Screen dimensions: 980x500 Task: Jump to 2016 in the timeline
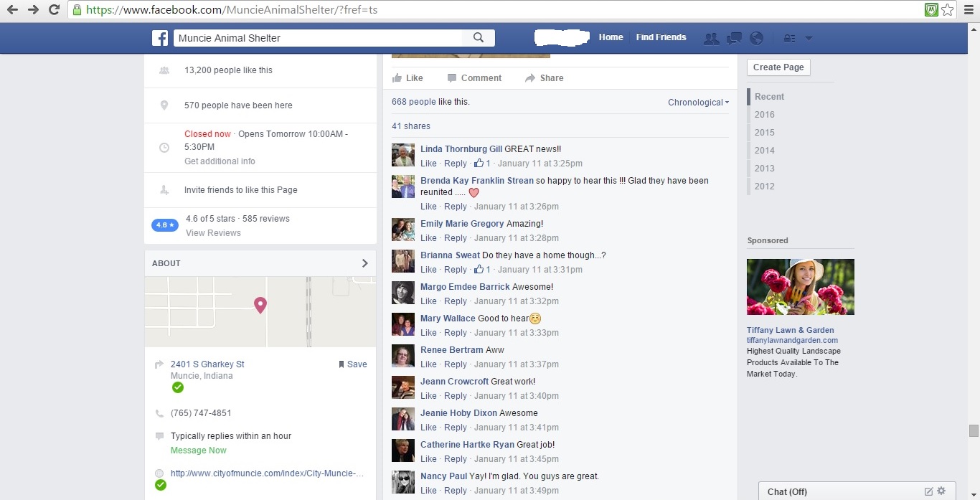tap(765, 115)
